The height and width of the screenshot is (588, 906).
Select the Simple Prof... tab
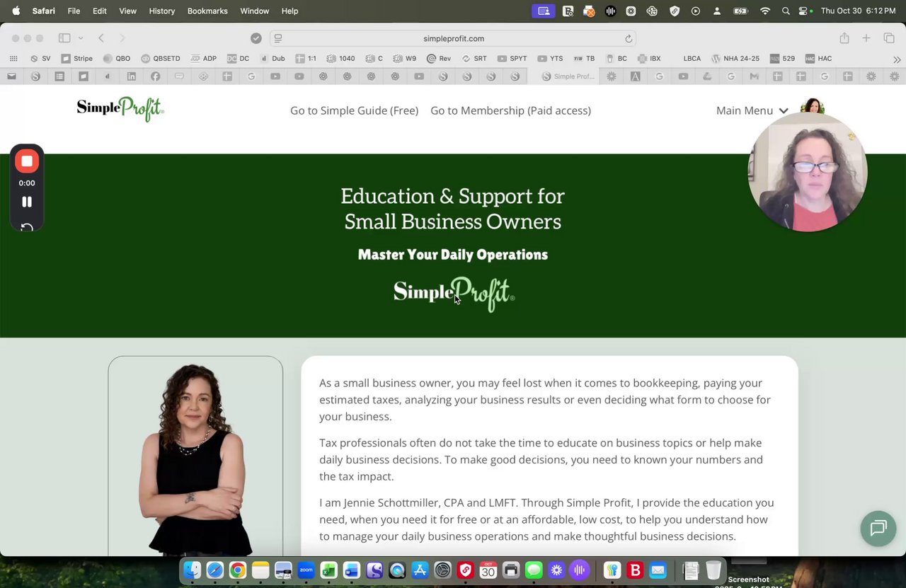click(568, 76)
